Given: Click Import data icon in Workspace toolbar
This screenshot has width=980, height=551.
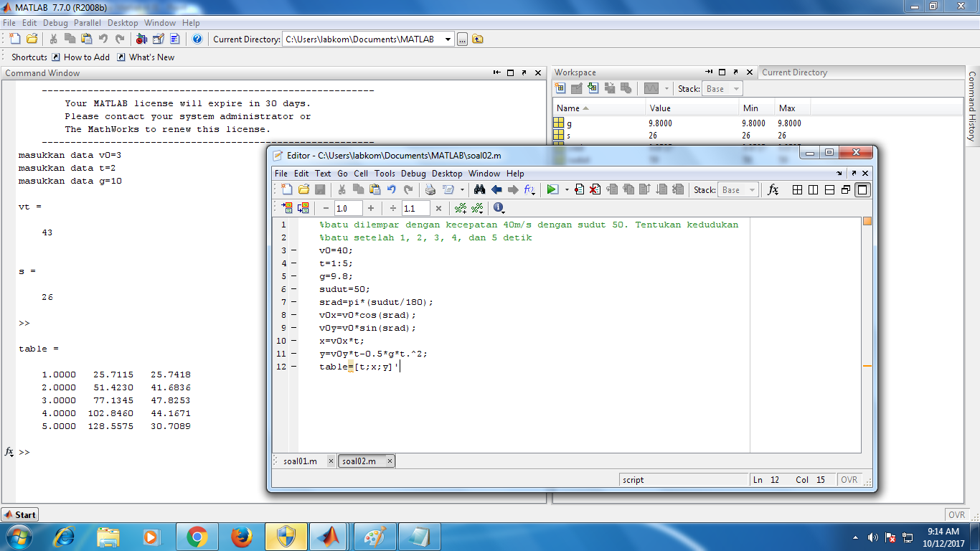Looking at the screenshot, I should click(x=593, y=88).
